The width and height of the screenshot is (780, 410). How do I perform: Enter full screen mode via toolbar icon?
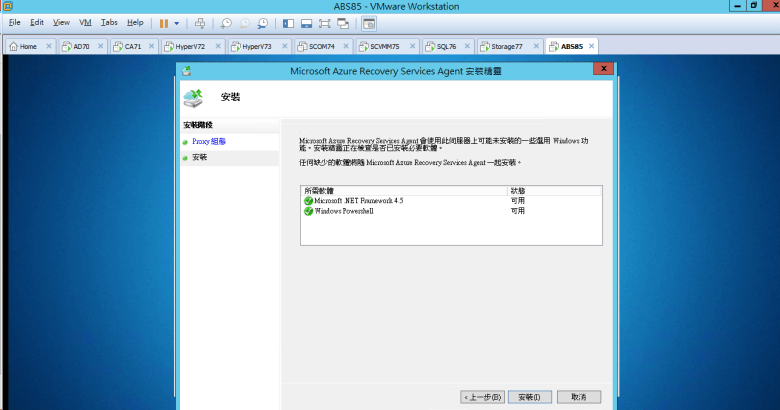[325, 22]
